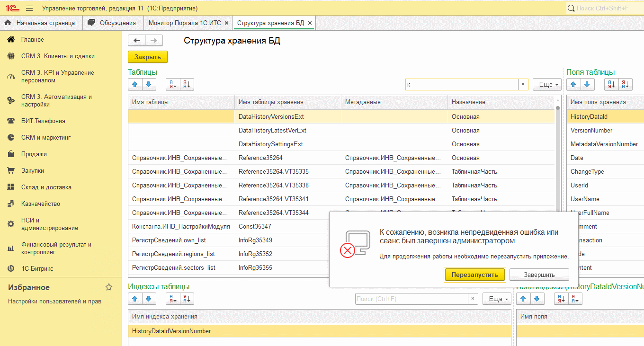Image resolution: width=644 pixels, height=346 pixels.
Task: Click the Склад и доставка icon
Action: 11,187
